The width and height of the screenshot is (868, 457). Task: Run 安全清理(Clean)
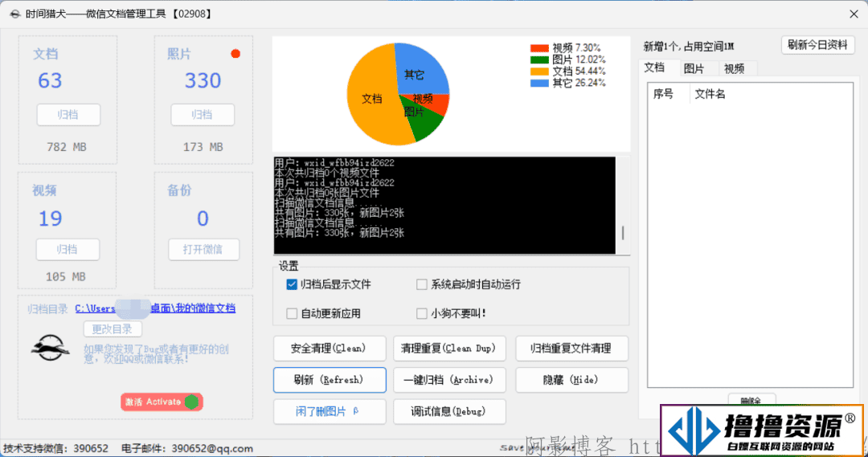(x=330, y=349)
